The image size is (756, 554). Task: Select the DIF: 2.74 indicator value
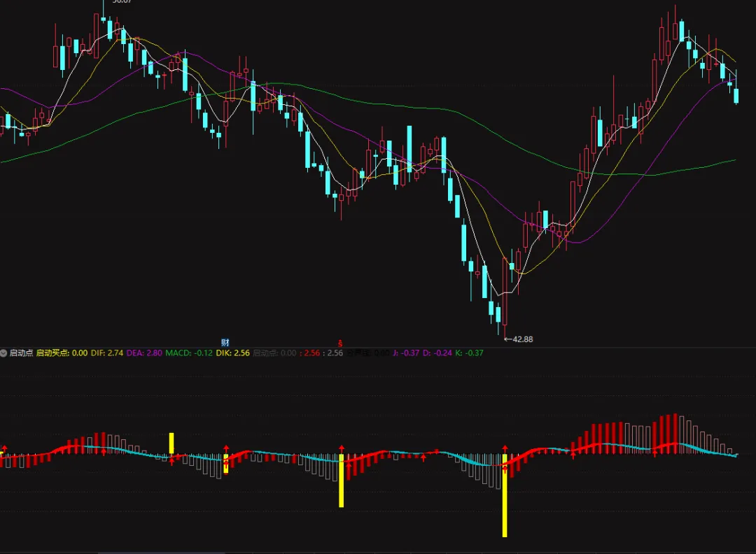point(107,353)
